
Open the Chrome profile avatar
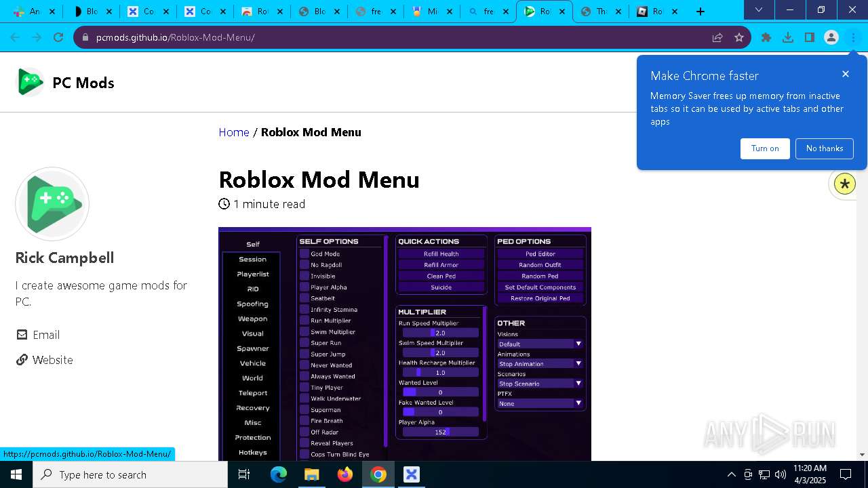click(831, 37)
